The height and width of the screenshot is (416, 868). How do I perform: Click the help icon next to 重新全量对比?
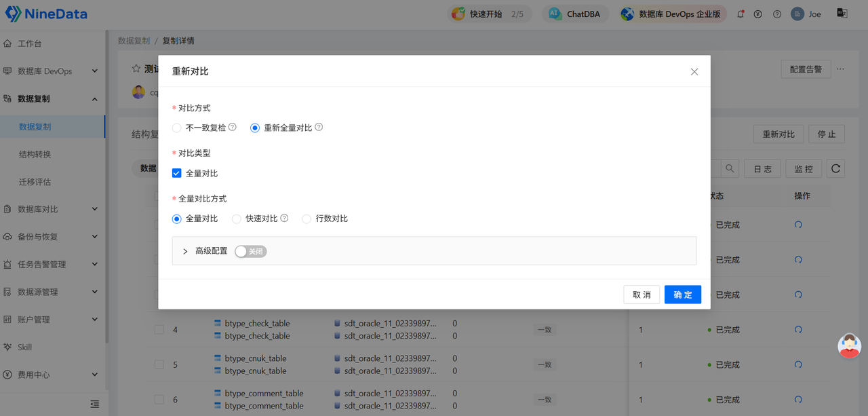pyautogui.click(x=319, y=127)
